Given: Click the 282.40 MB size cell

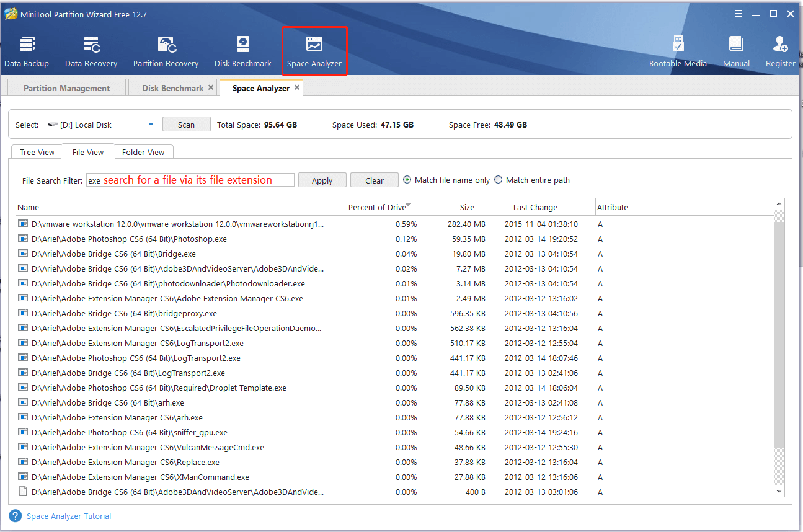Looking at the screenshot, I should click(466, 224).
